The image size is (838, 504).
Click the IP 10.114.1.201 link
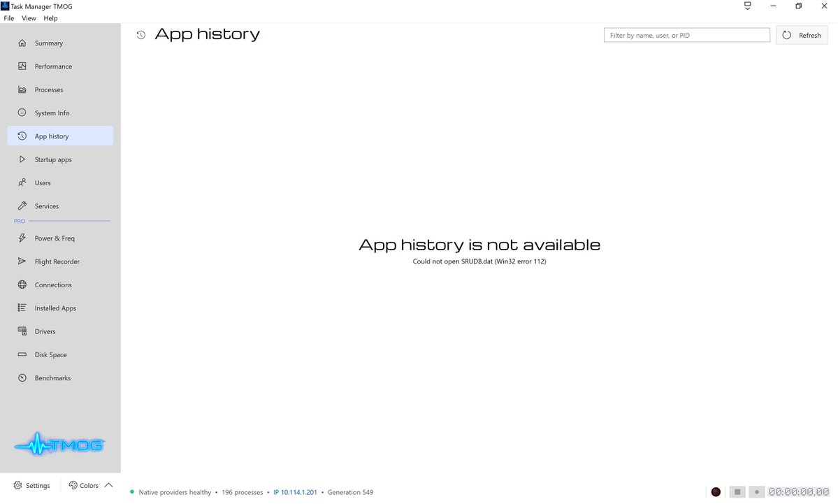(x=295, y=492)
